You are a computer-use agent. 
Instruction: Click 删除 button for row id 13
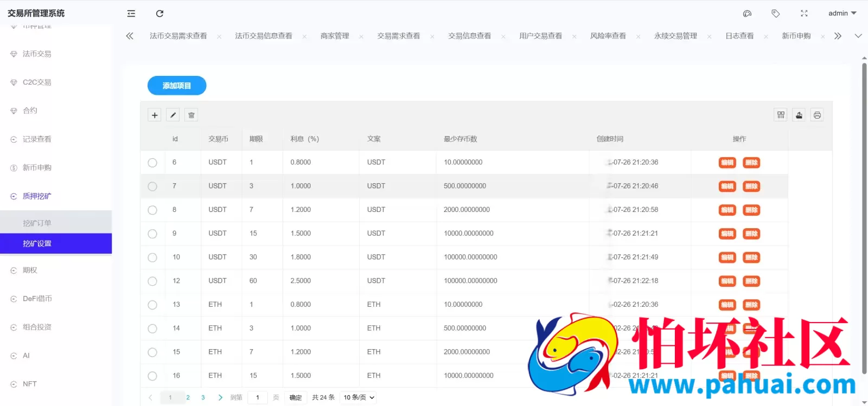tap(751, 305)
